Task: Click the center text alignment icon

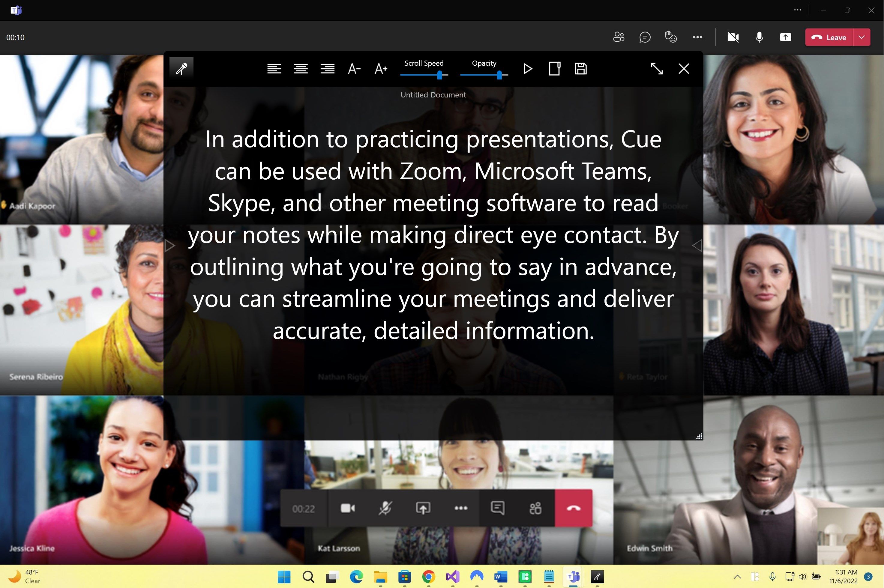Action: tap(300, 68)
